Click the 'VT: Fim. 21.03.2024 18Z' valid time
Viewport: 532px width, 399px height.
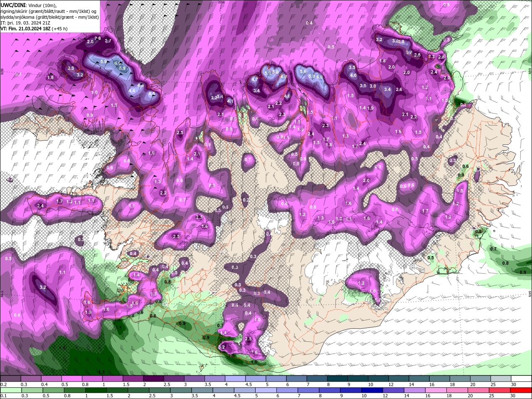25,29
